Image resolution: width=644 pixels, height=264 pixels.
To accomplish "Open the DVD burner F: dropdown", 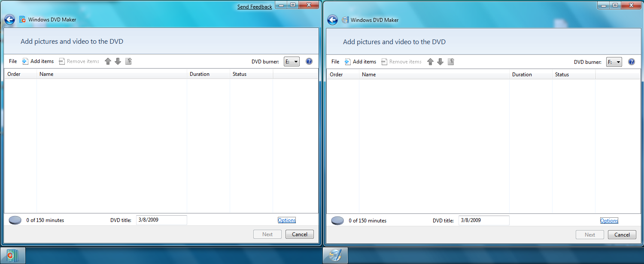I will click(x=614, y=62).
